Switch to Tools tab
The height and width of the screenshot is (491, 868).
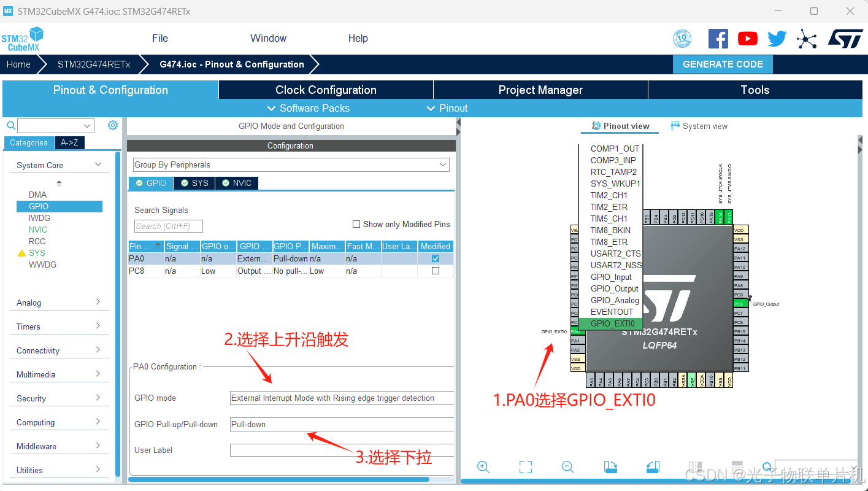pos(755,90)
